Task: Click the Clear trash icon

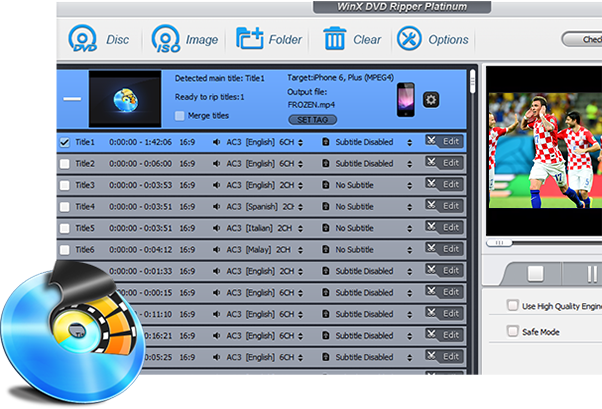Action: [x=334, y=39]
